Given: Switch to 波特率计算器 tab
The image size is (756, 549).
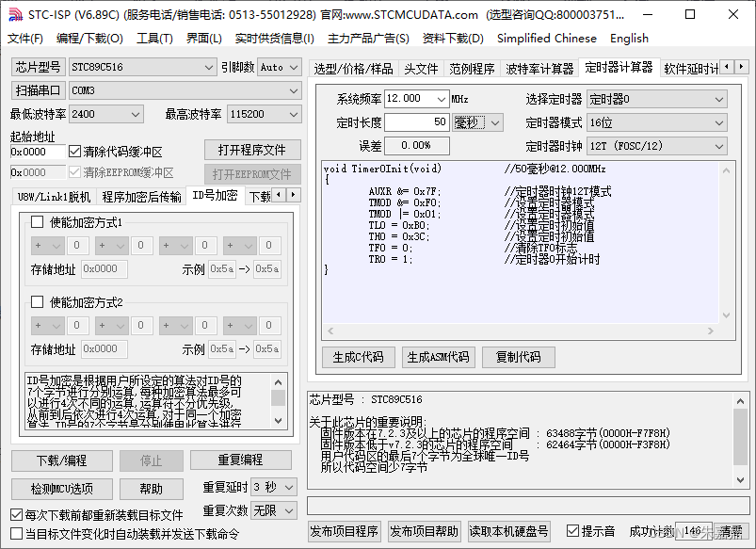Looking at the screenshot, I should tap(539, 69).
